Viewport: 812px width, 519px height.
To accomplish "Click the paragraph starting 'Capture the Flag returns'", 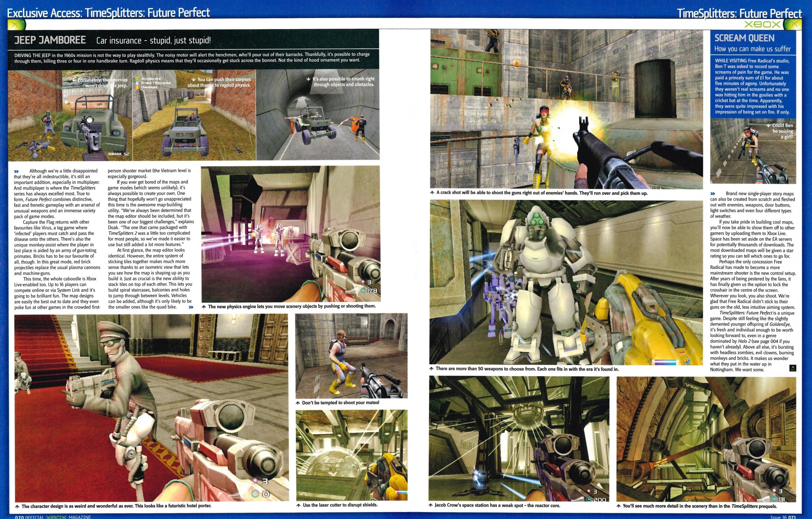I will [x=57, y=248].
